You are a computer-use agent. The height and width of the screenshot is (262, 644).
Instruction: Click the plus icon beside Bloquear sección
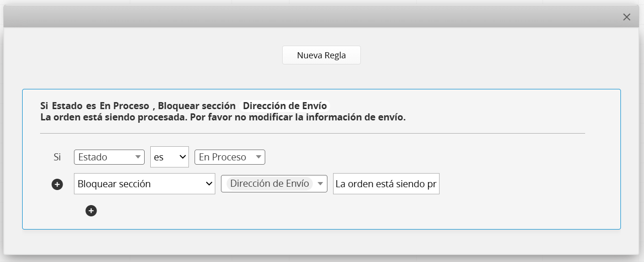[57, 184]
